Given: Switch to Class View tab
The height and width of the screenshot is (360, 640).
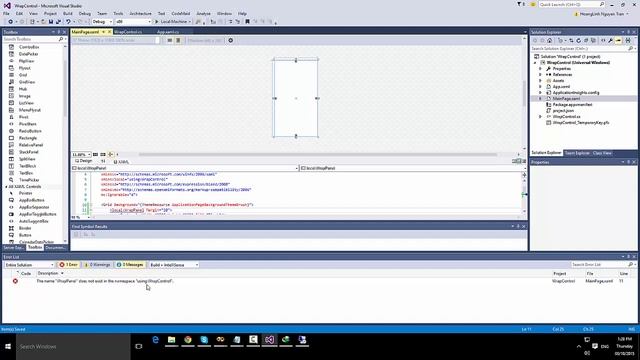Looking at the screenshot, I should [602, 153].
